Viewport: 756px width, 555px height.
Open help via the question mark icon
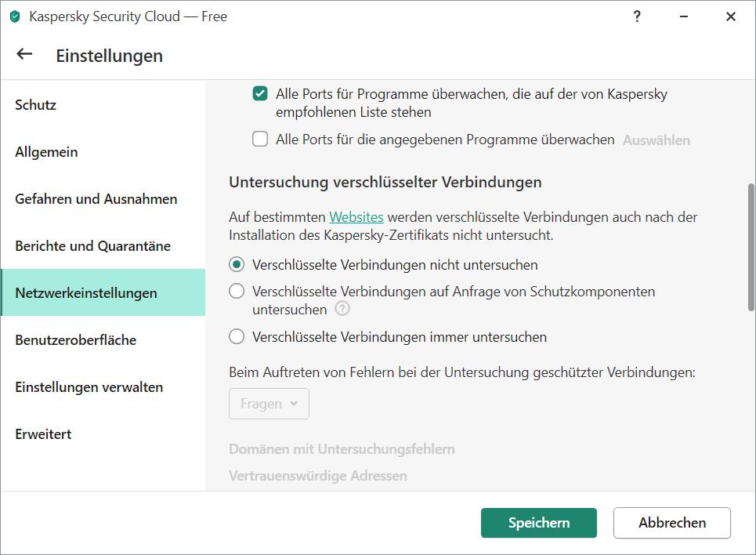636,16
